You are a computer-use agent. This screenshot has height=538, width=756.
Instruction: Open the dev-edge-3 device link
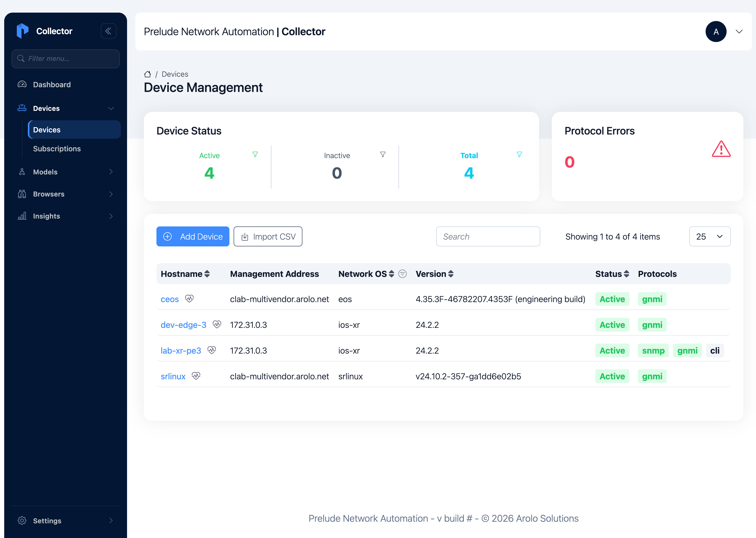click(183, 325)
